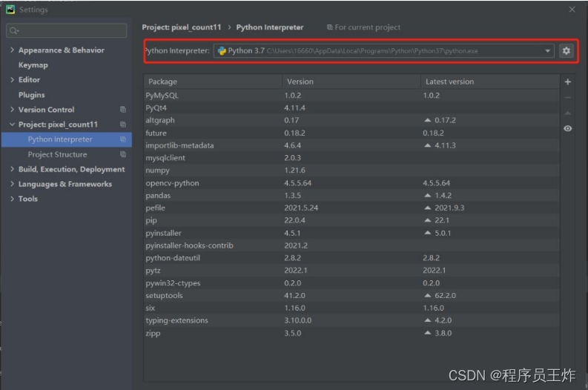Select the zipp package row

pyautogui.click(x=351, y=333)
